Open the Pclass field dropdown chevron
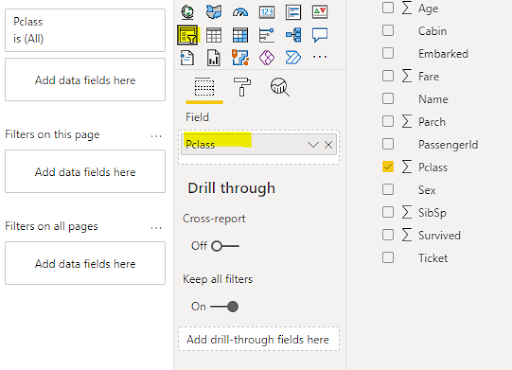512x370 pixels. coord(313,145)
